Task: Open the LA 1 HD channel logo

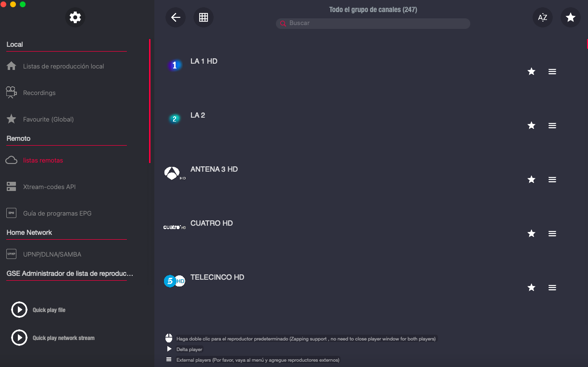Action: click(x=175, y=66)
